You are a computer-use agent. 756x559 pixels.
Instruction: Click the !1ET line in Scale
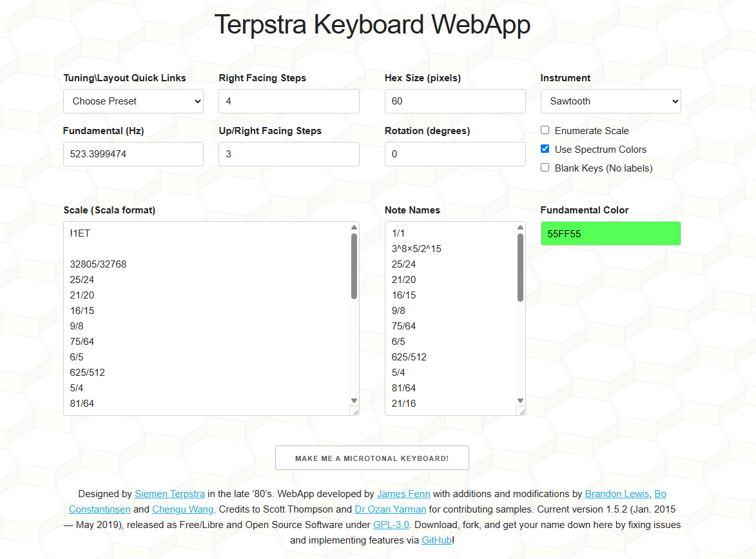pyautogui.click(x=80, y=233)
